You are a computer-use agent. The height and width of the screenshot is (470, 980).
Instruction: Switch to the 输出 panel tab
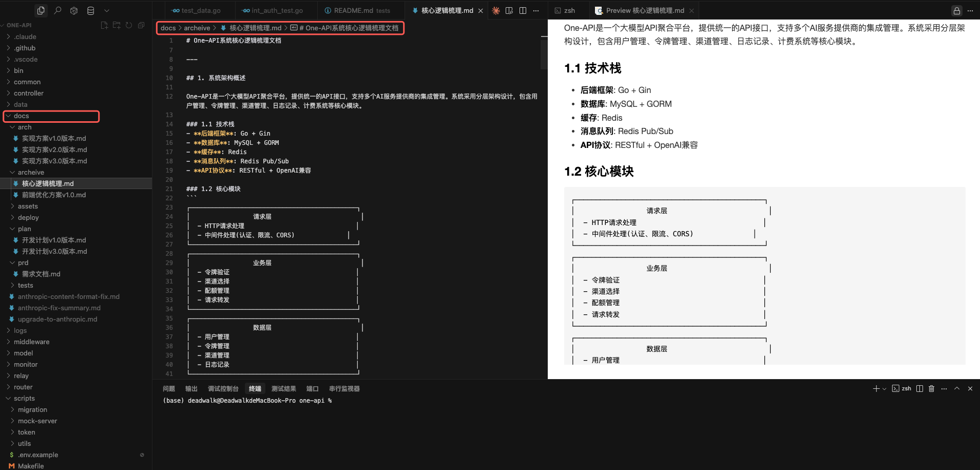tap(191, 389)
